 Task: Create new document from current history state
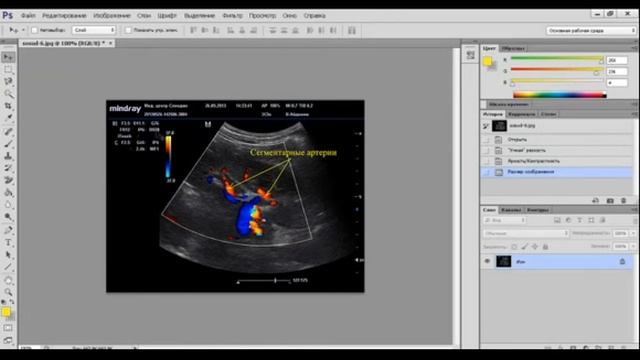(596, 200)
